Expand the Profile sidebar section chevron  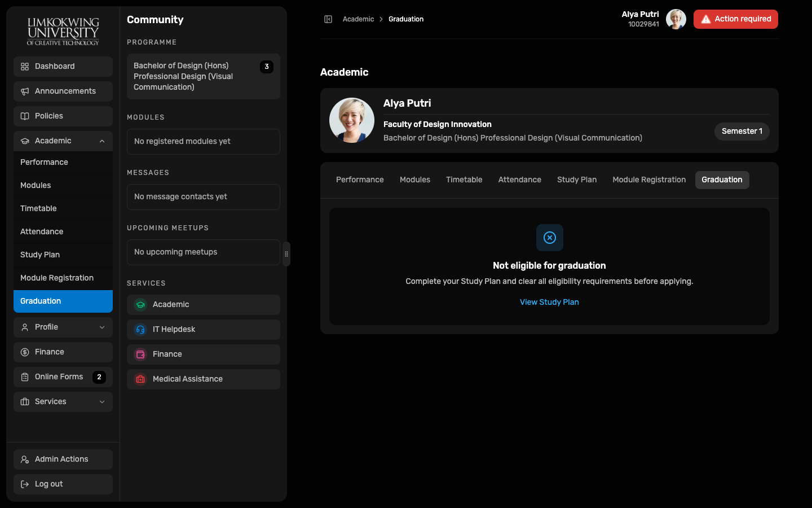click(102, 327)
